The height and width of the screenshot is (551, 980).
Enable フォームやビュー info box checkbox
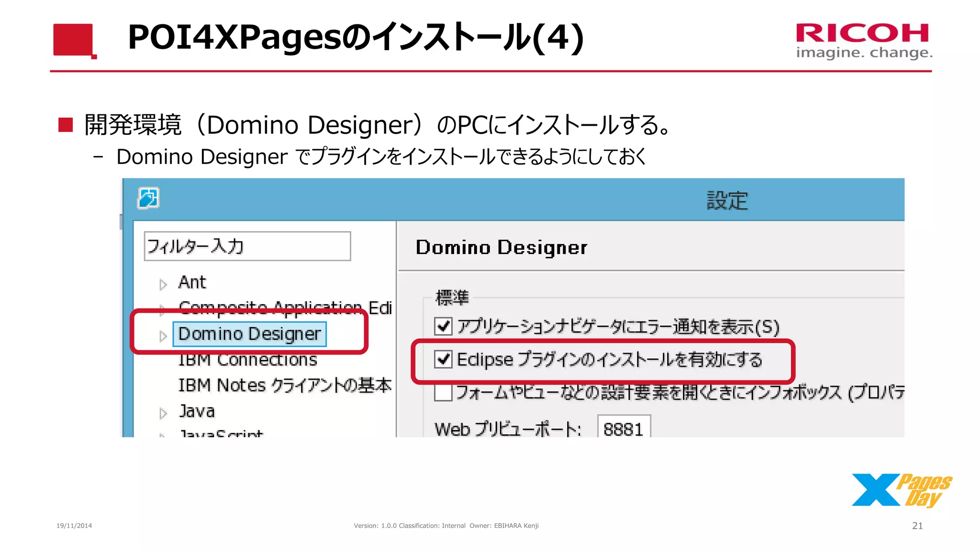click(x=444, y=393)
